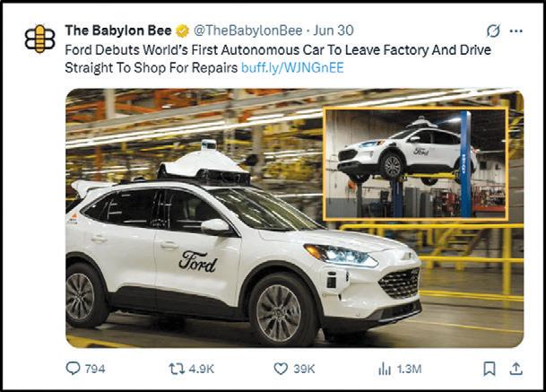This screenshot has width=546, height=392.
Task: Click the @TheBabylonBee handle
Action: click(248, 30)
